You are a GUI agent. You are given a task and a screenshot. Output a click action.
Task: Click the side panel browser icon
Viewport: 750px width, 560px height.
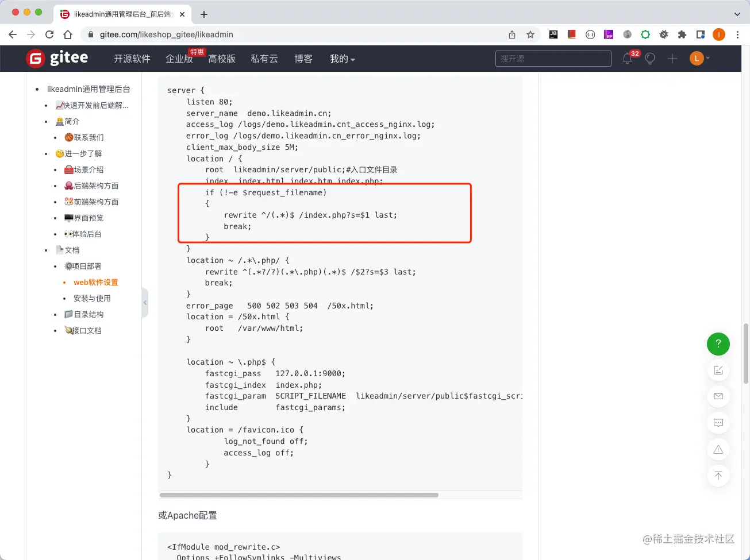coord(701,34)
